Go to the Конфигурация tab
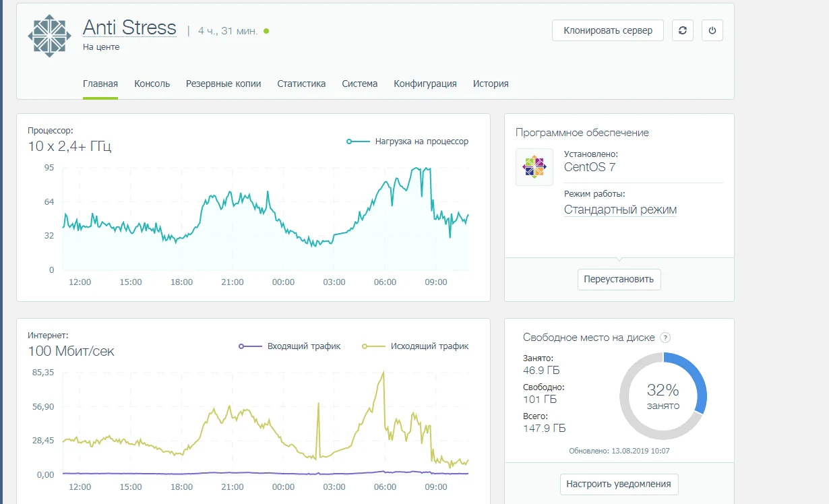 pos(425,84)
